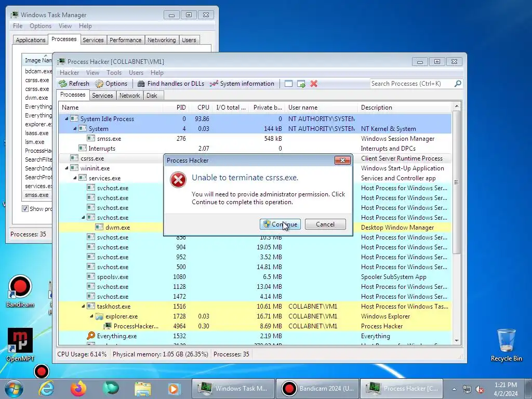Collapse the services.exe tree node
The height and width of the screenshot is (399, 532).
click(x=75, y=178)
